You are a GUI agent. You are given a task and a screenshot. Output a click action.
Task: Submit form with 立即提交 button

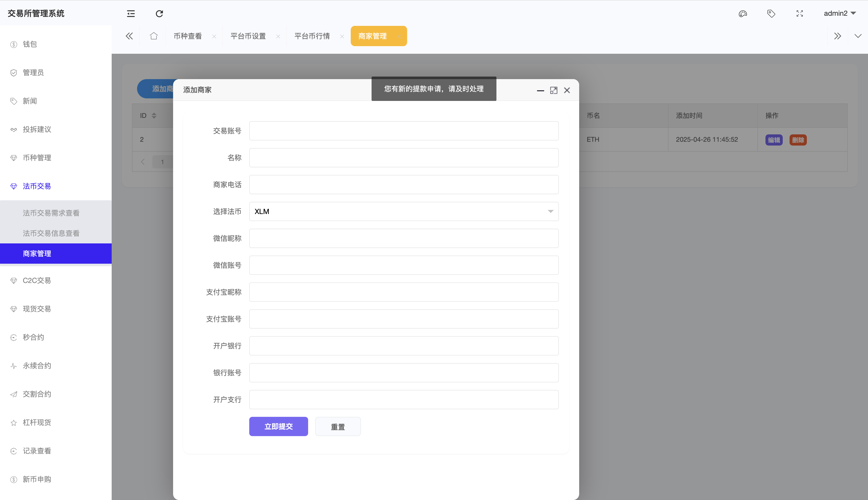[278, 426]
